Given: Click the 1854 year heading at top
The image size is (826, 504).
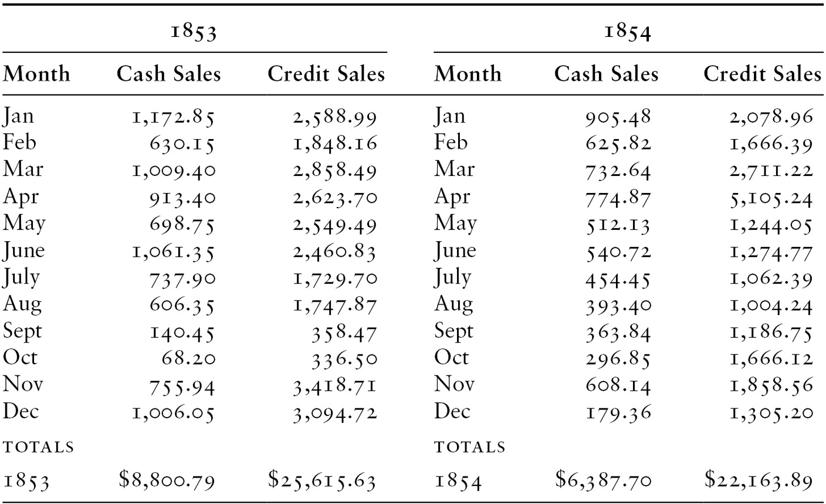Looking at the screenshot, I should (627, 32).
